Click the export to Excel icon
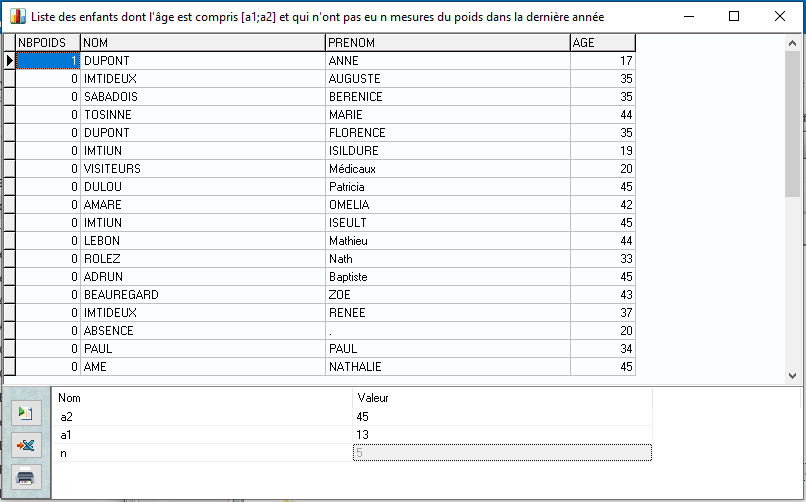806x502 pixels. point(26,445)
